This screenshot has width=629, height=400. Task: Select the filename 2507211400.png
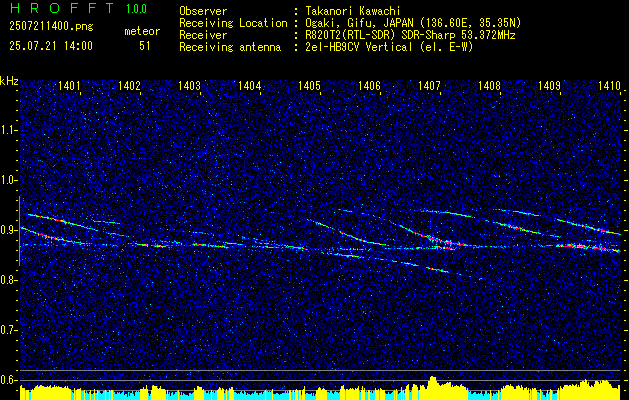pos(51,27)
